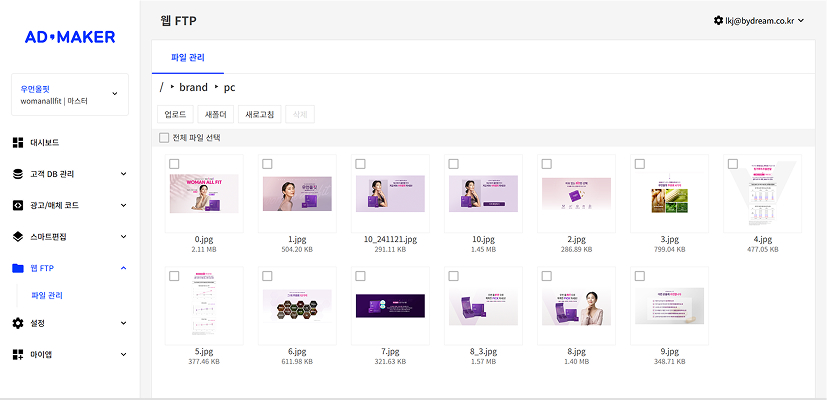Open the womanallfit account selector dropdown
Screen dimensions: 827x400
point(70,94)
